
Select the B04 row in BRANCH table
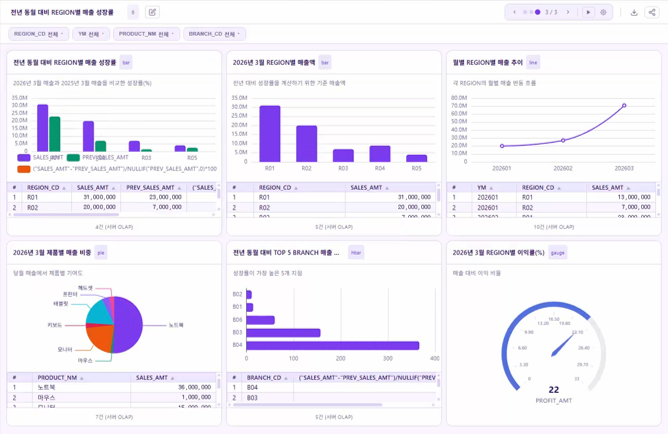(x=332, y=387)
